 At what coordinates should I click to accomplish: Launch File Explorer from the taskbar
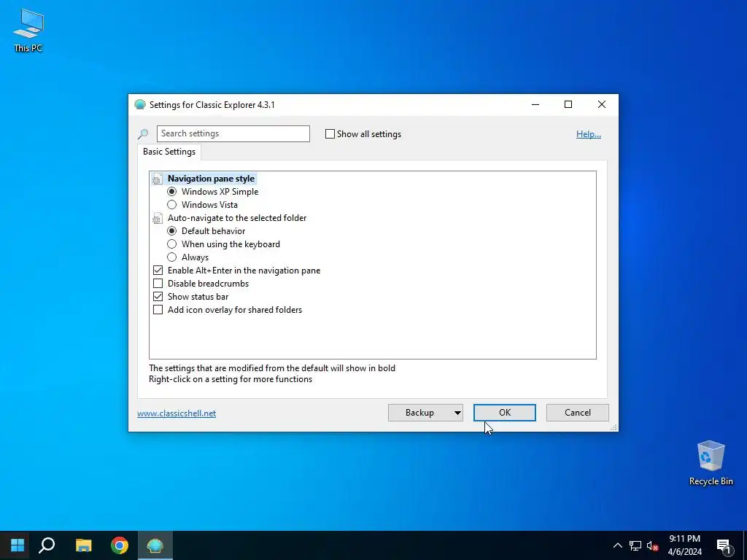tap(83, 545)
